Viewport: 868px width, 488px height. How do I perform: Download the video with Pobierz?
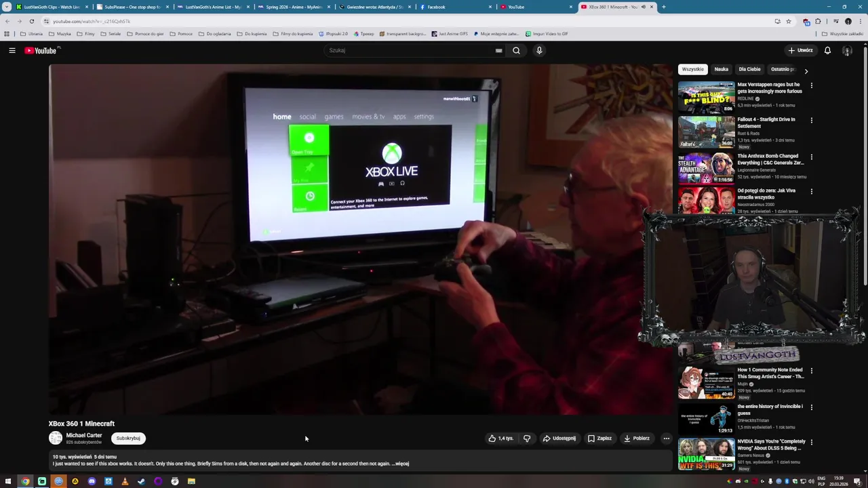tap(637, 439)
